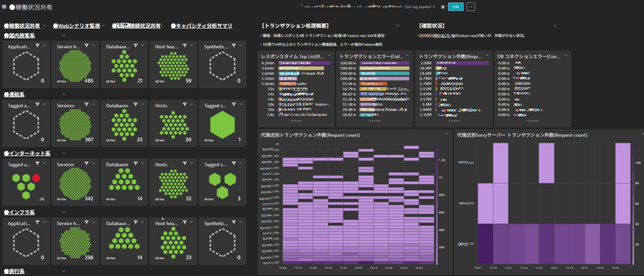Open the ●国内旅客系 section link
This screenshot has width=644, height=276.
[x=19, y=35]
